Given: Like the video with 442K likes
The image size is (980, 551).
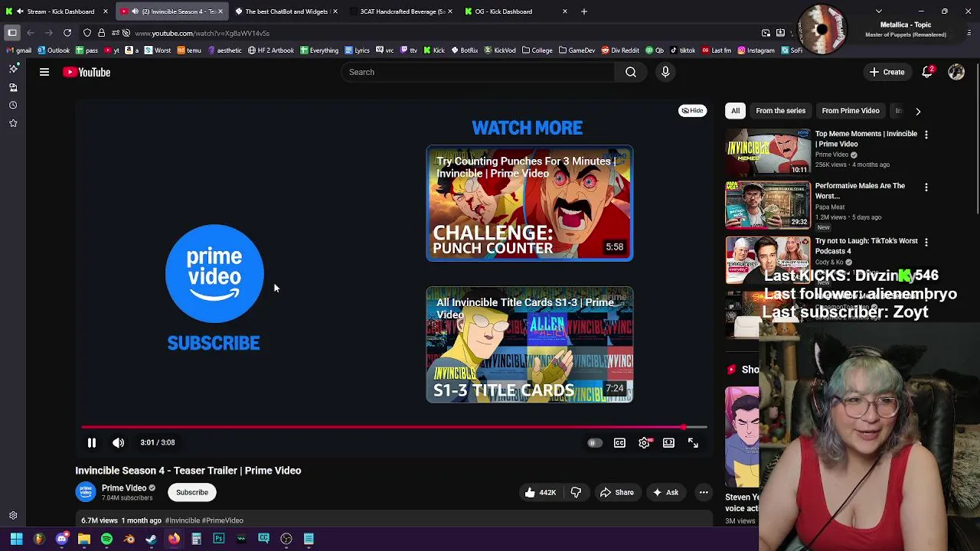Looking at the screenshot, I should coord(541,493).
